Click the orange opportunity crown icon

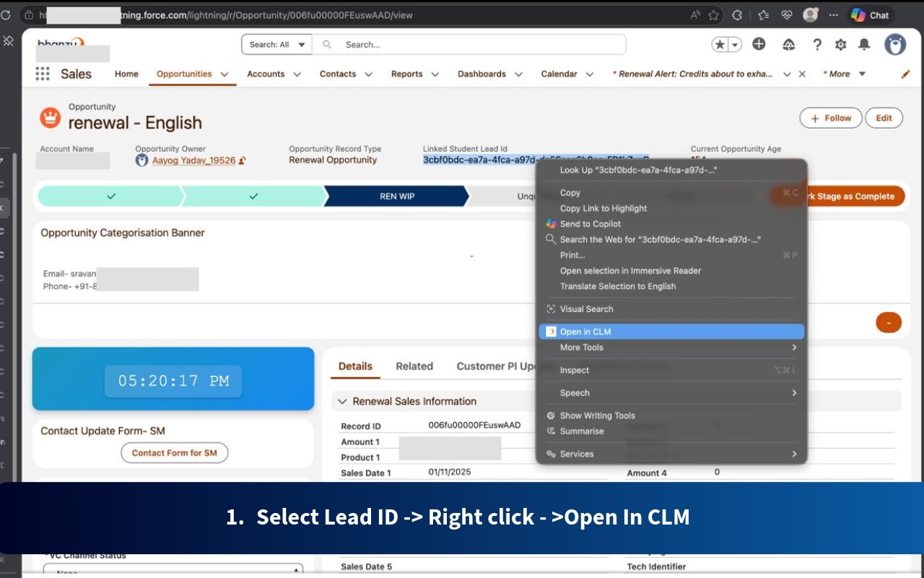point(51,117)
